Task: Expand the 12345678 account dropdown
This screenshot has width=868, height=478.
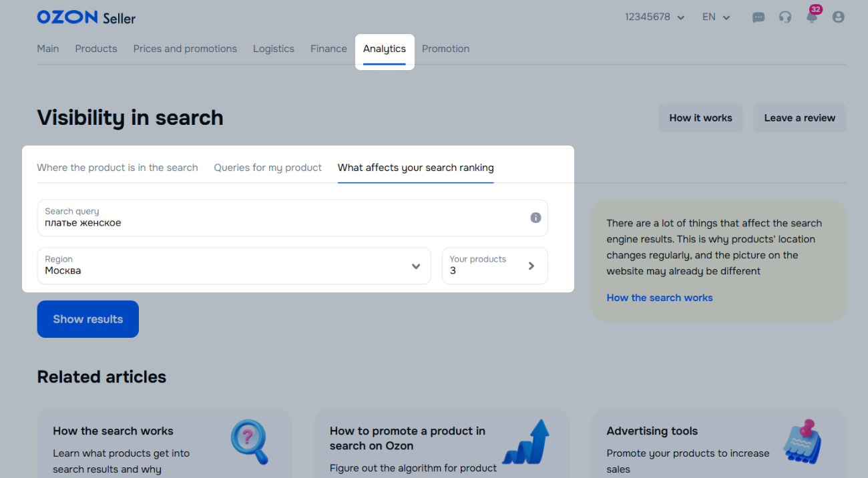Action: [654, 17]
